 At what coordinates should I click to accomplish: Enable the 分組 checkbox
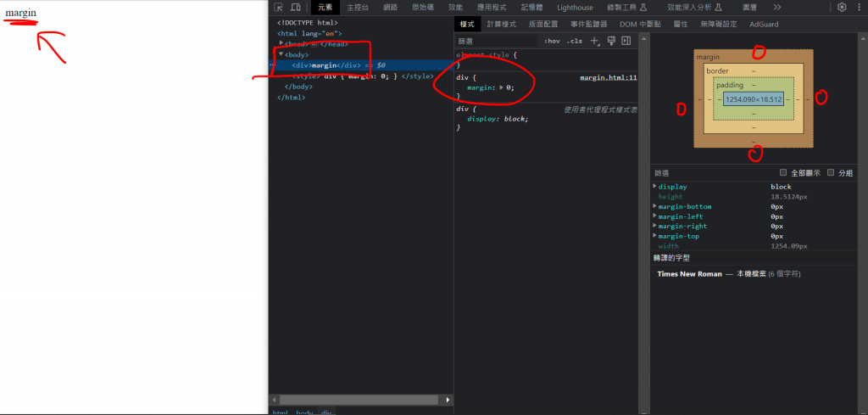coord(831,172)
